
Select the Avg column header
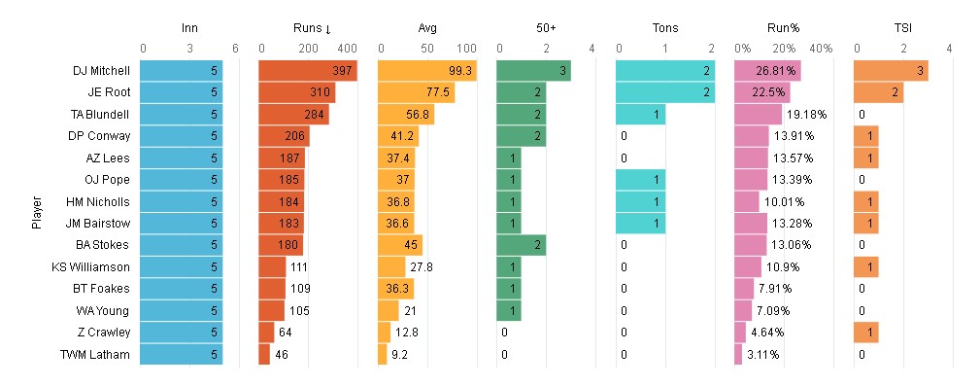427,28
